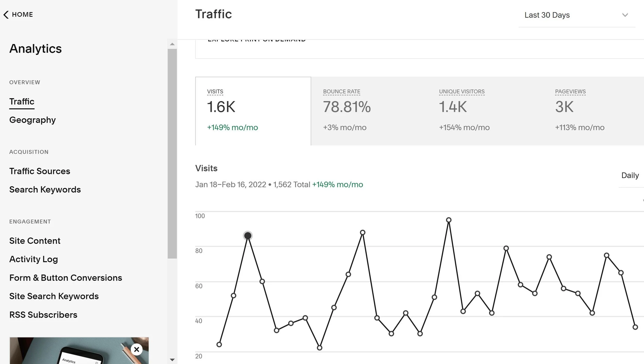The height and width of the screenshot is (364, 644).
Task: Open Geography in the sidebar
Action: pyautogui.click(x=32, y=120)
